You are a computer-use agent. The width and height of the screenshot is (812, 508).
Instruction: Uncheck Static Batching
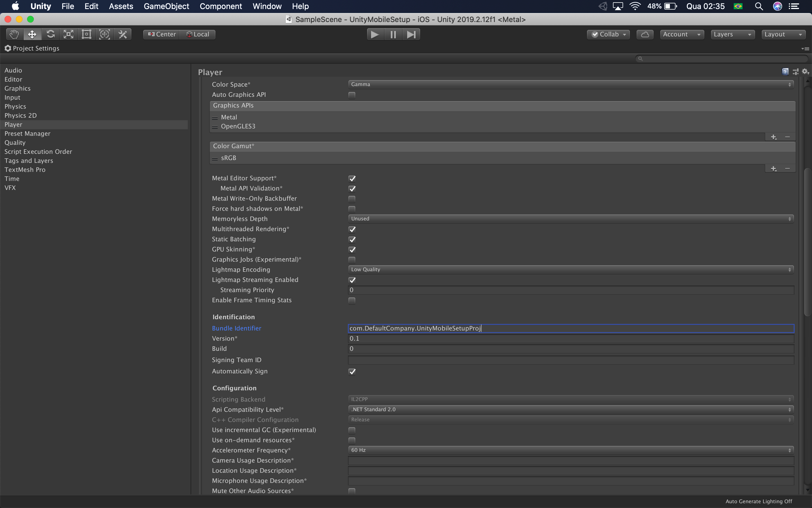click(x=352, y=239)
